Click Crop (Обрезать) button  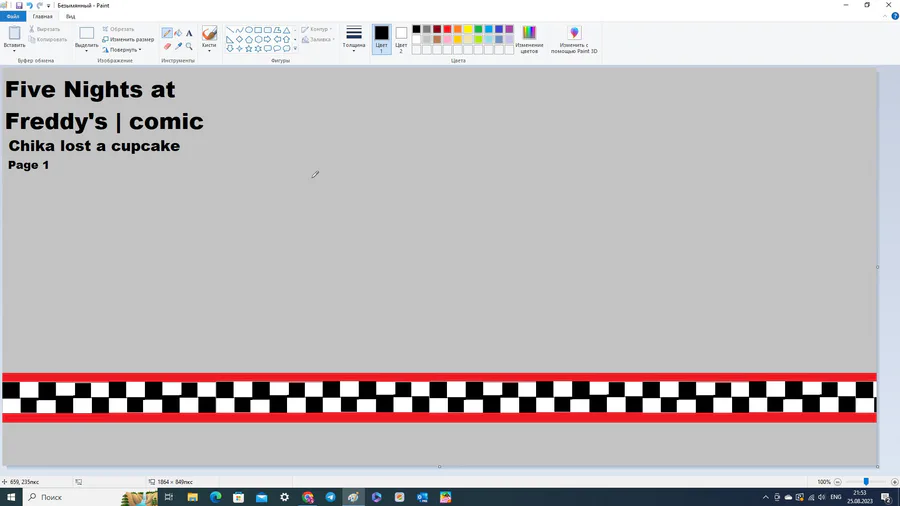pyautogui.click(x=118, y=29)
